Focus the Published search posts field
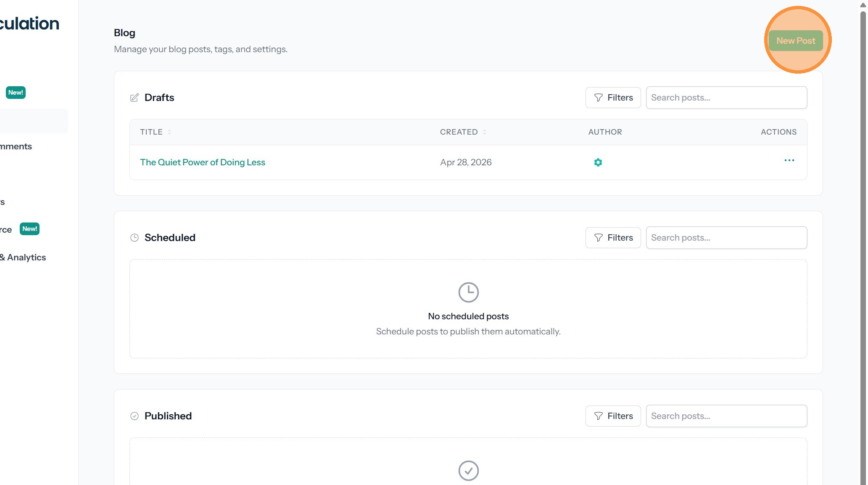This screenshot has height=485, width=868. [726, 416]
